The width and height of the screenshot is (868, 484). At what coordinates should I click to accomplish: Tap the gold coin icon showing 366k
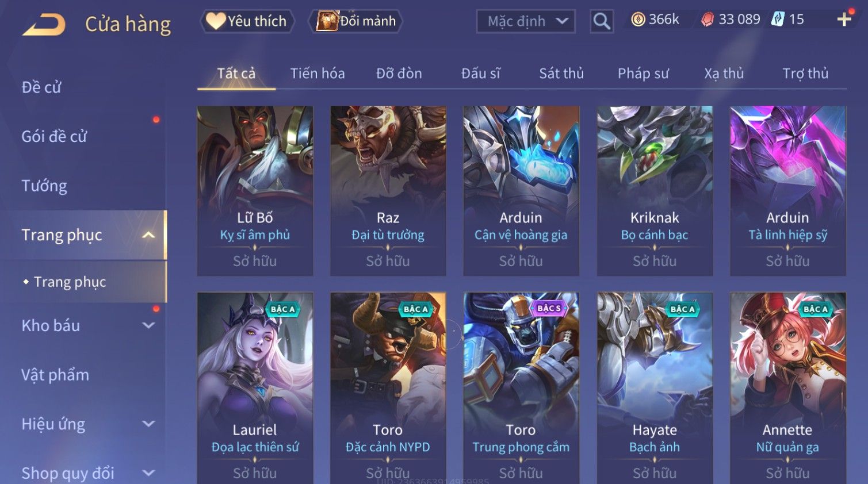[x=638, y=20]
